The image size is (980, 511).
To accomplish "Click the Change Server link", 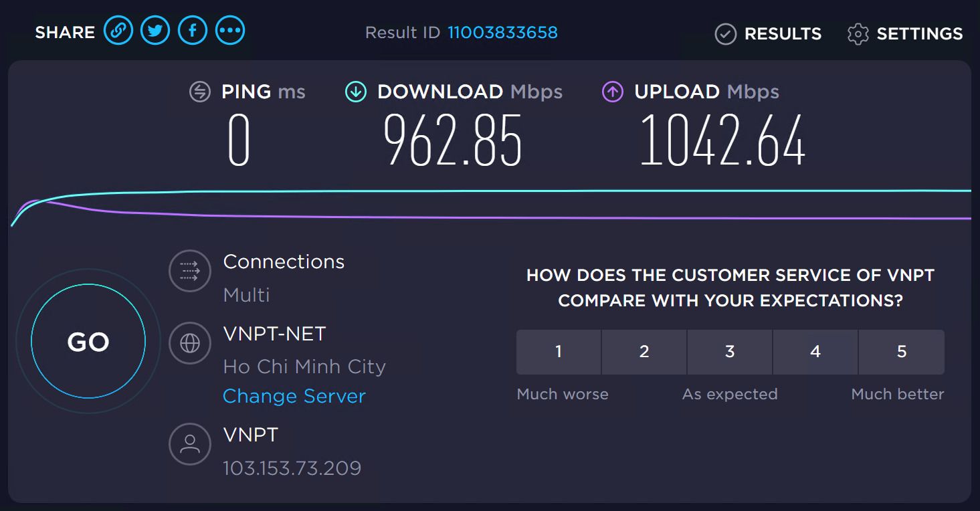I will pos(294,396).
